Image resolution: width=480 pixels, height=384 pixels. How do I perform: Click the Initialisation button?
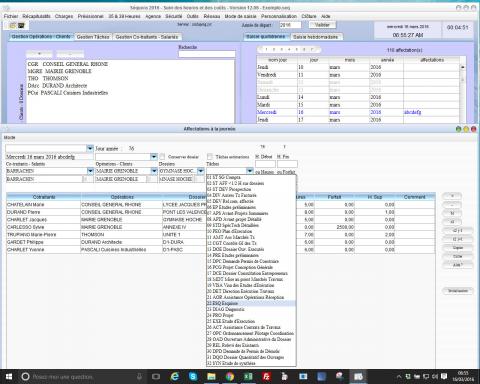458,291
